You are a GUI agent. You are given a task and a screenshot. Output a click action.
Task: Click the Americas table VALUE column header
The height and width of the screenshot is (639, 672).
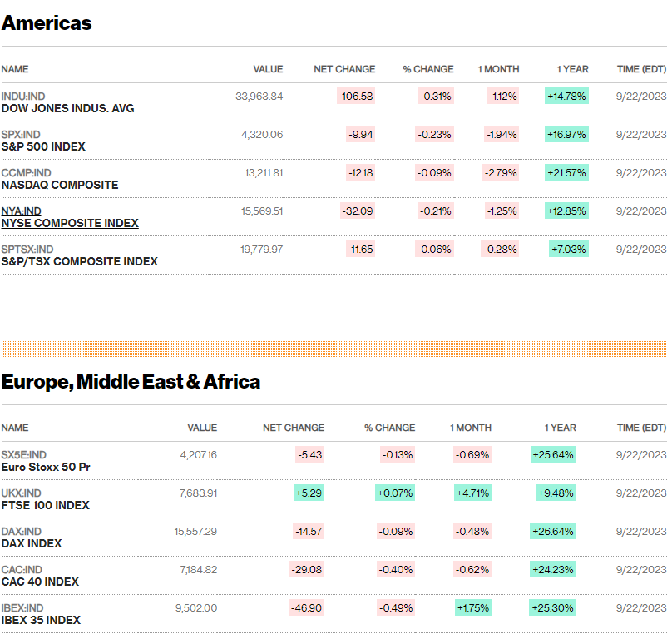coord(268,69)
